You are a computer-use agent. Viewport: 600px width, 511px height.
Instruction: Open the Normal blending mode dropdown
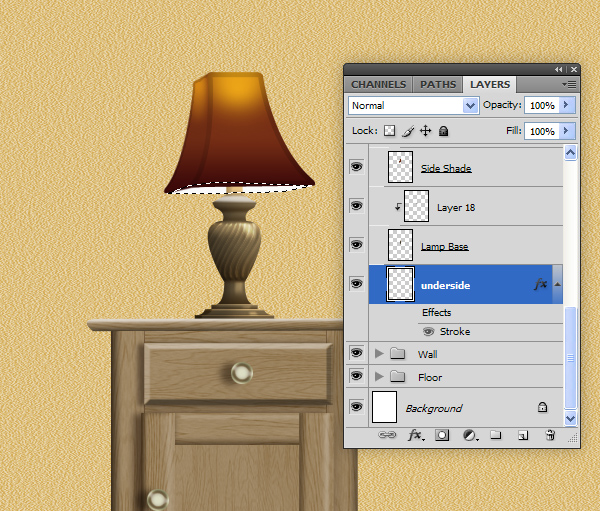pyautogui.click(x=414, y=105)
